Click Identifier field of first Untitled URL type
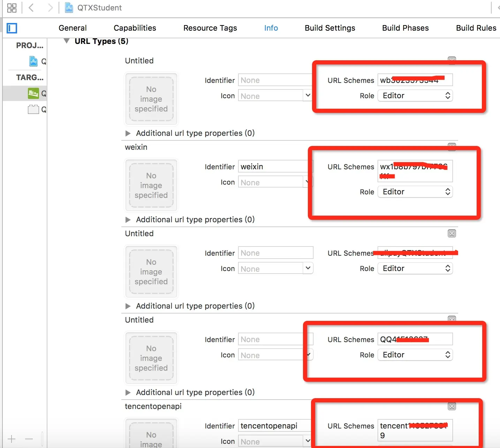Screen dimensions: 500x448 click(x=275, y=80)
